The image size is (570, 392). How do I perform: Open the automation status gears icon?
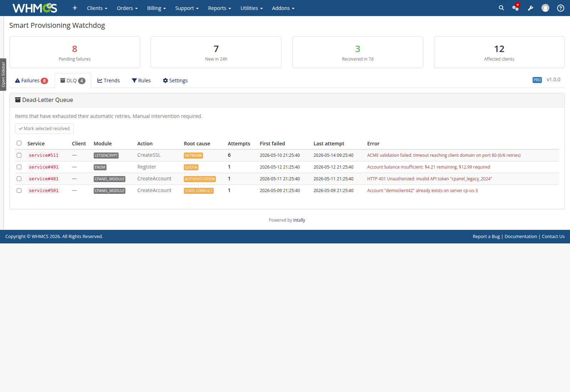[515, 8]
